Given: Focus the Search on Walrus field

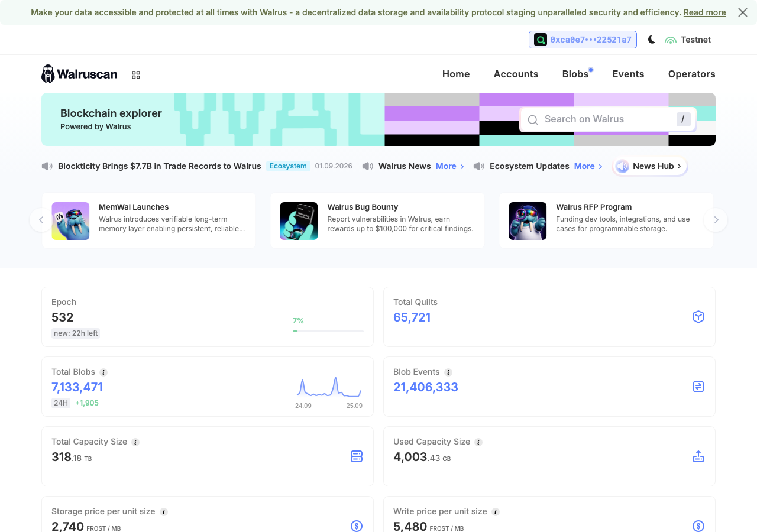Looking at the screenshot, I should point(607,119).
